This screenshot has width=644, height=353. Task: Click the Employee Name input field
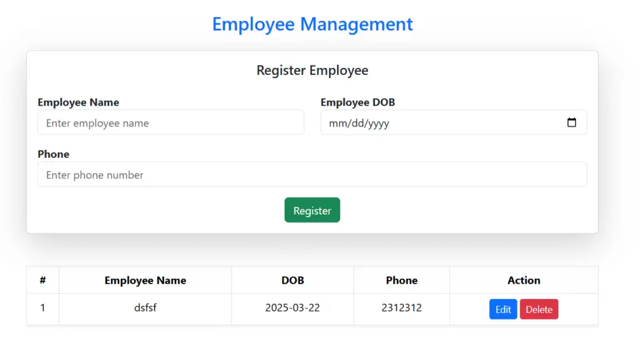[x=170, y=123]
